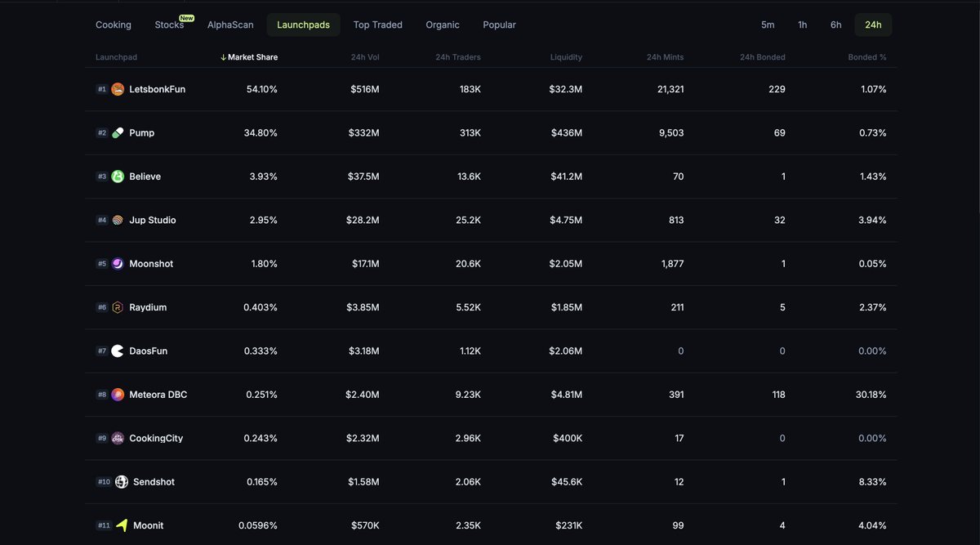Click the Sendshot logo icon
Screen dimensions: 980x545
tap(122, 482)
